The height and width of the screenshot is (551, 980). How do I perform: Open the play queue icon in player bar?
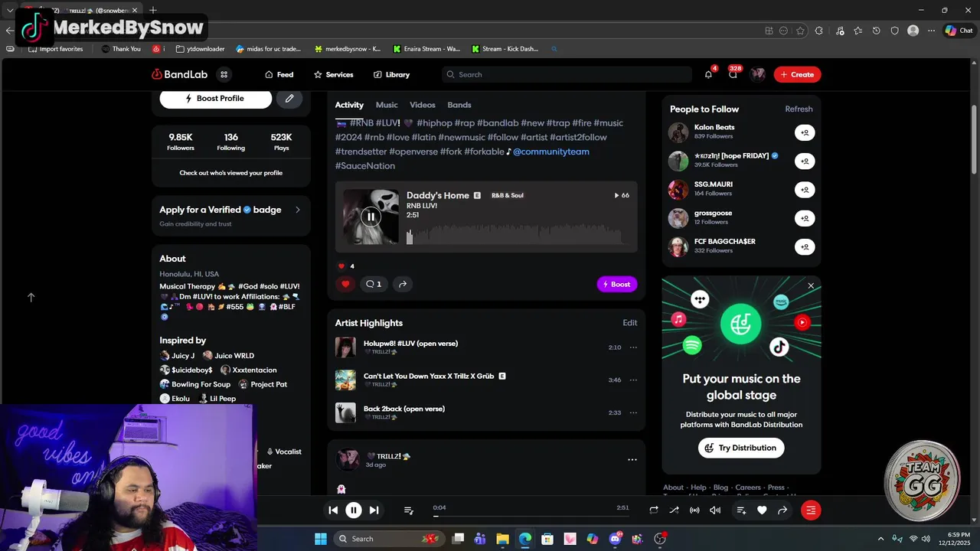pos(409,510)
